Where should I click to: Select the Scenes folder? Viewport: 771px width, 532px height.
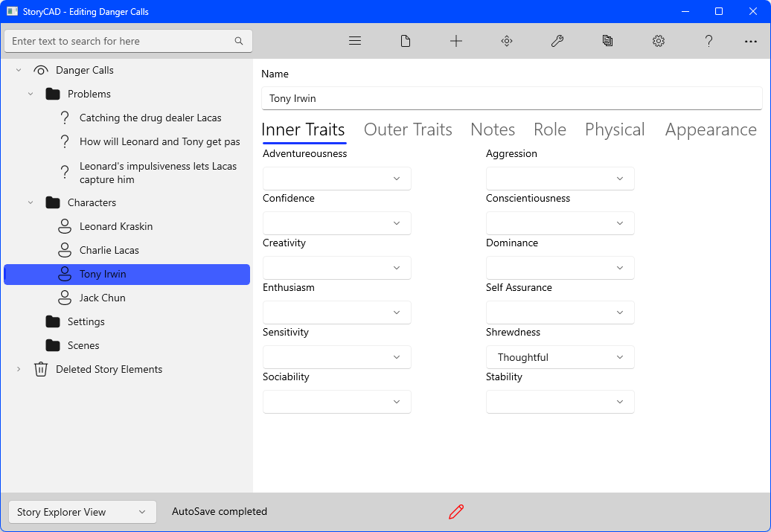pos(83,345)
